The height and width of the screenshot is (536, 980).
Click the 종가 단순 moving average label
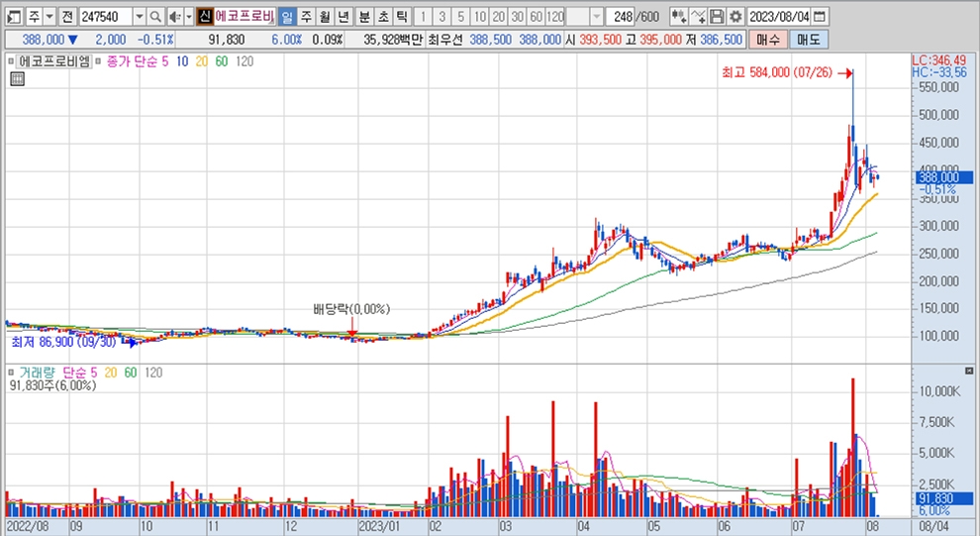132,61
